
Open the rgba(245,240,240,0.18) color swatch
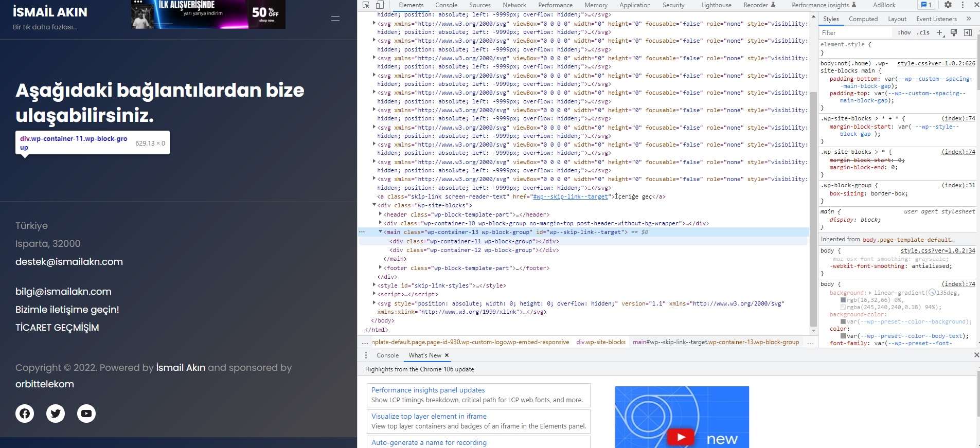point(843,307)
